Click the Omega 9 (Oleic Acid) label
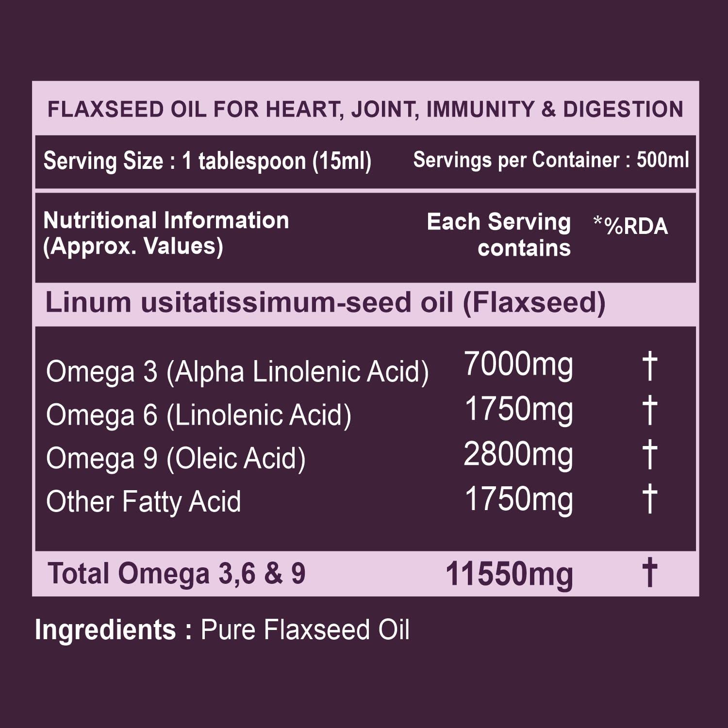 click(176, 459)
